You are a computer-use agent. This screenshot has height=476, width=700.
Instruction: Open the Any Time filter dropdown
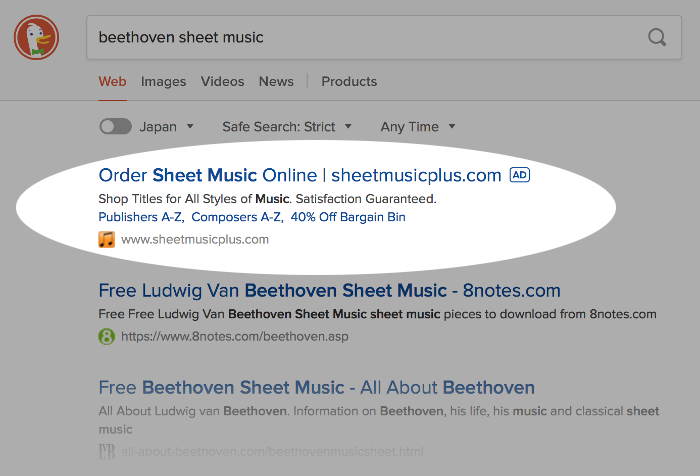click(x=418, y=127)
